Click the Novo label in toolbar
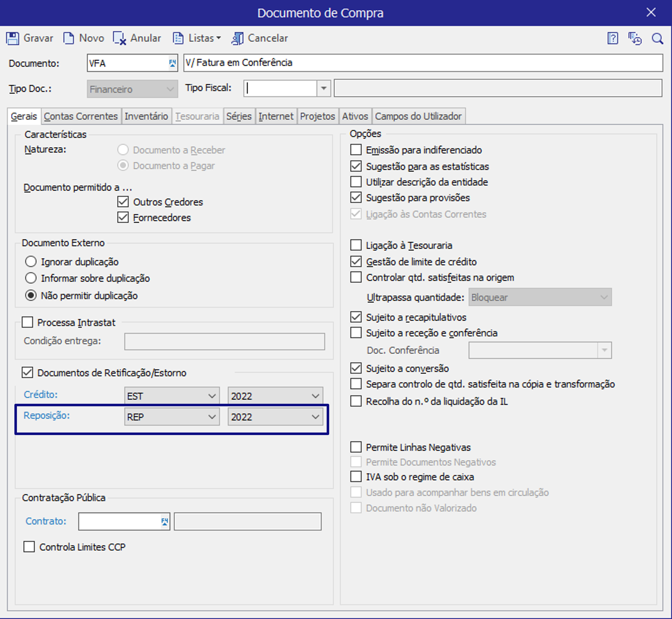672x619 pixels. pyautogui.click(x=91, y=38)
